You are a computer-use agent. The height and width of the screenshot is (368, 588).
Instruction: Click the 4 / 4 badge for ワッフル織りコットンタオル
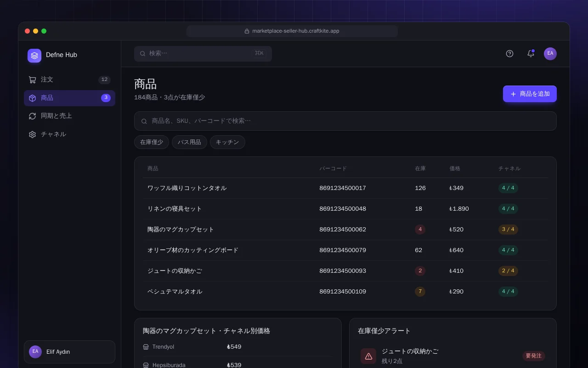tap(508, 188)
